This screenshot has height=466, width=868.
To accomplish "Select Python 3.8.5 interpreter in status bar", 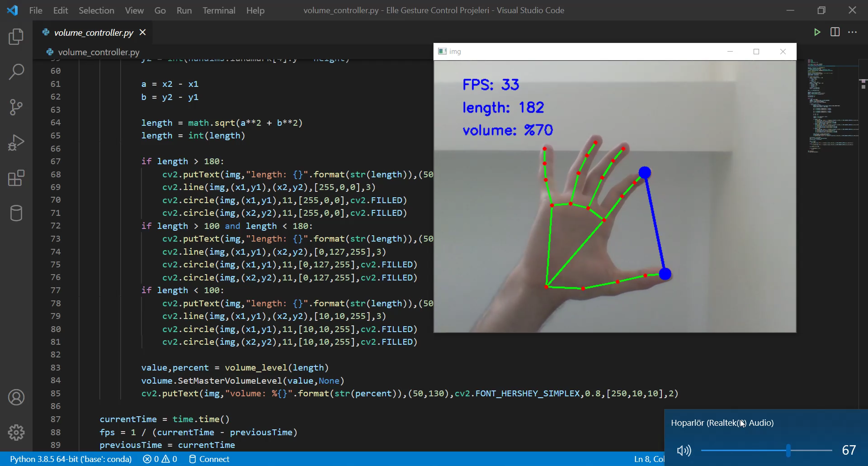I will point(71,459).
